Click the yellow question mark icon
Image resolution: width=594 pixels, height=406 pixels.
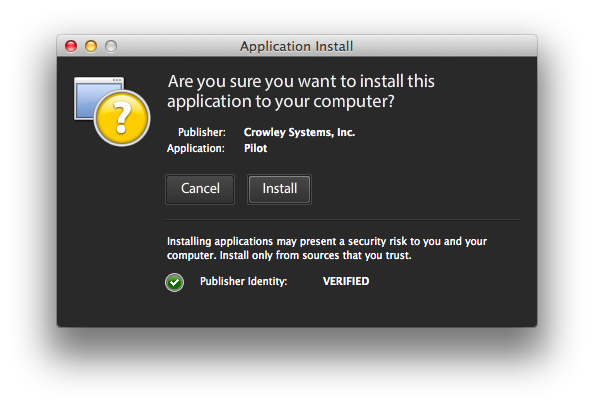click(122, 118)
